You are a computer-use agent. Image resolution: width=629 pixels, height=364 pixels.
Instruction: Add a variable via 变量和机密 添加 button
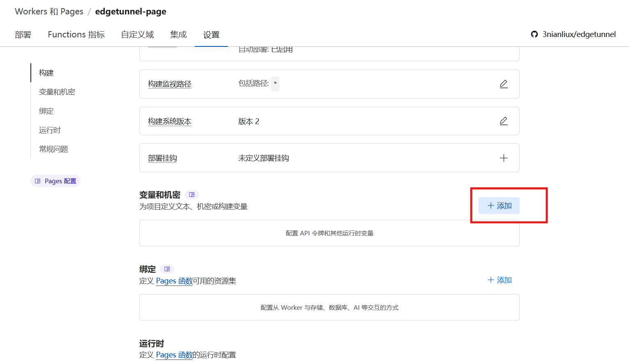499,206
